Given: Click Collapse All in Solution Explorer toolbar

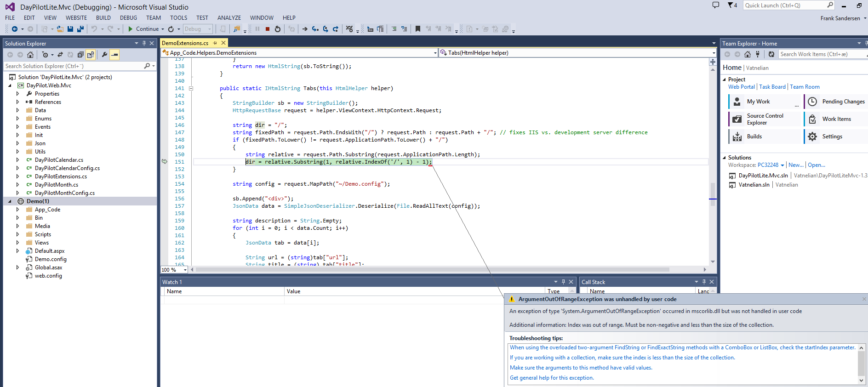Looking at the screenshot, I should tap(80, 55).
